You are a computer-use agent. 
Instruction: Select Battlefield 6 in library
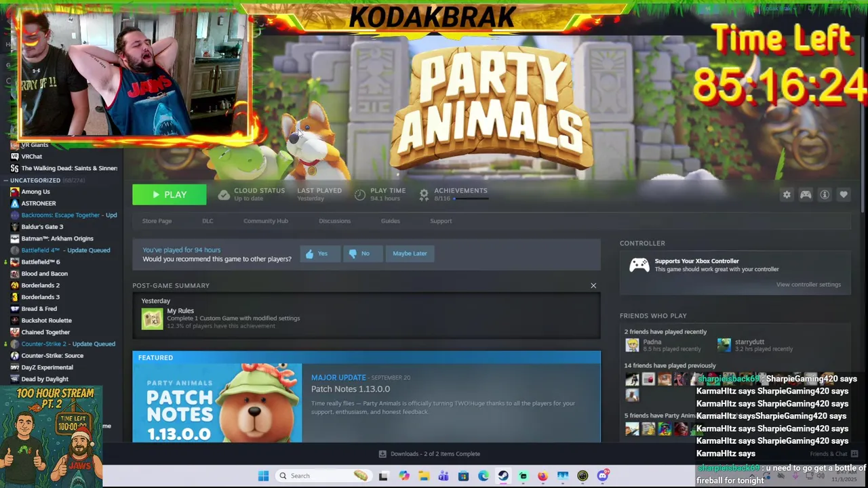(x=41, y=262)
